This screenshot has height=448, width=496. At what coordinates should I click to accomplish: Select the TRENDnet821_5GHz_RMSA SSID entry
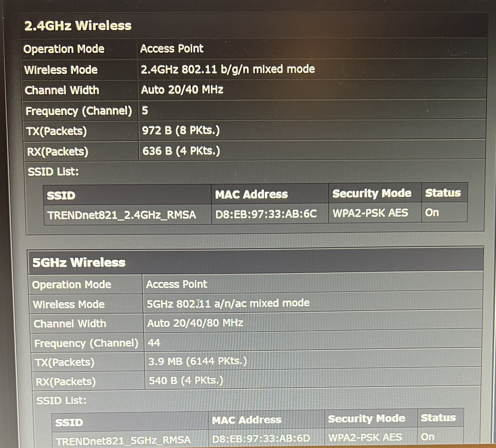pyautogui.click(x=123, y=440)
